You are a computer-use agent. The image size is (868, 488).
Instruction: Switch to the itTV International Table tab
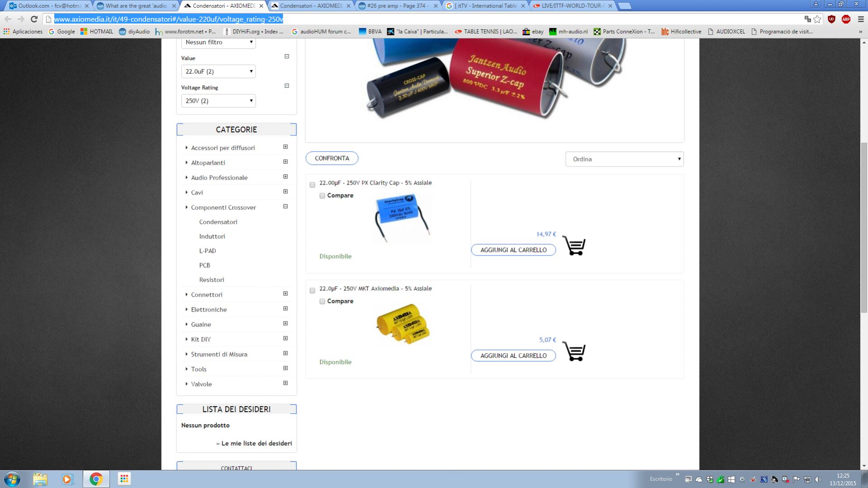(x=485, y=6)
